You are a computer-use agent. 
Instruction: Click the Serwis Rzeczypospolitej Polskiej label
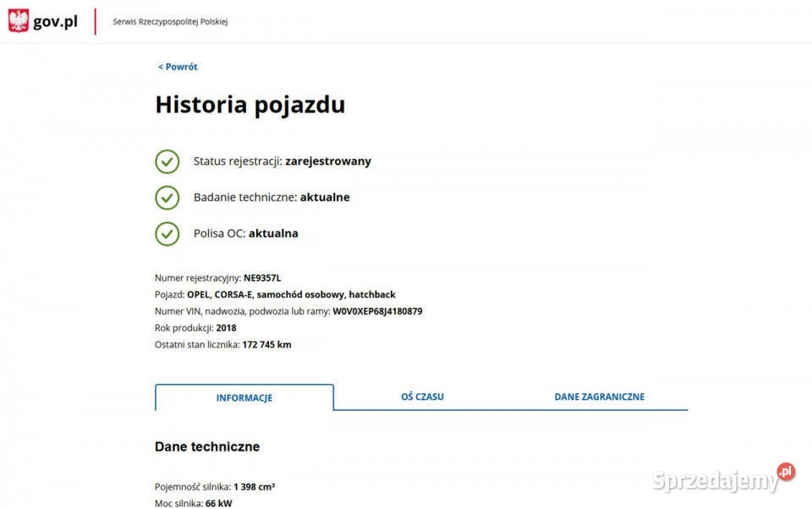coord(167,21)
